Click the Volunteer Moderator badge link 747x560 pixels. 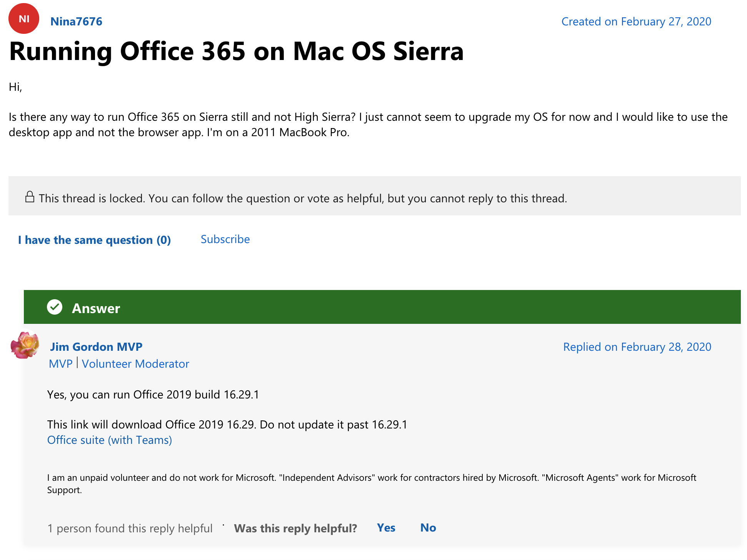135,364
